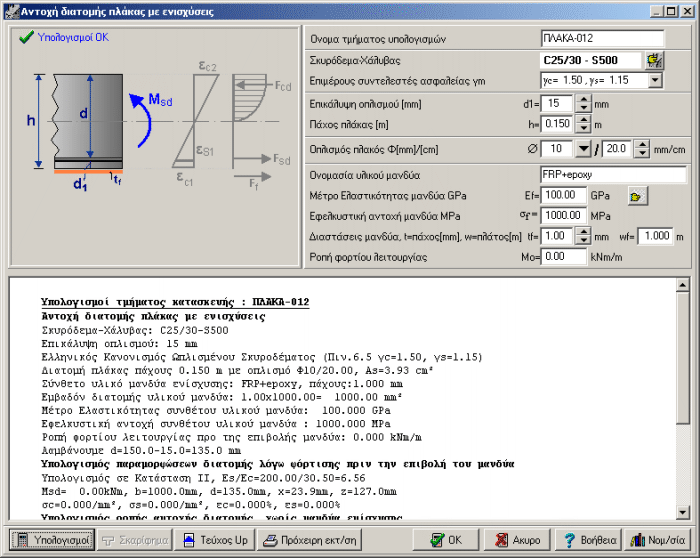Edit jacket width wf field 1.000
The height and width of the screenshot is (558, 700).
pyautogui.click(x=655, y=236)
